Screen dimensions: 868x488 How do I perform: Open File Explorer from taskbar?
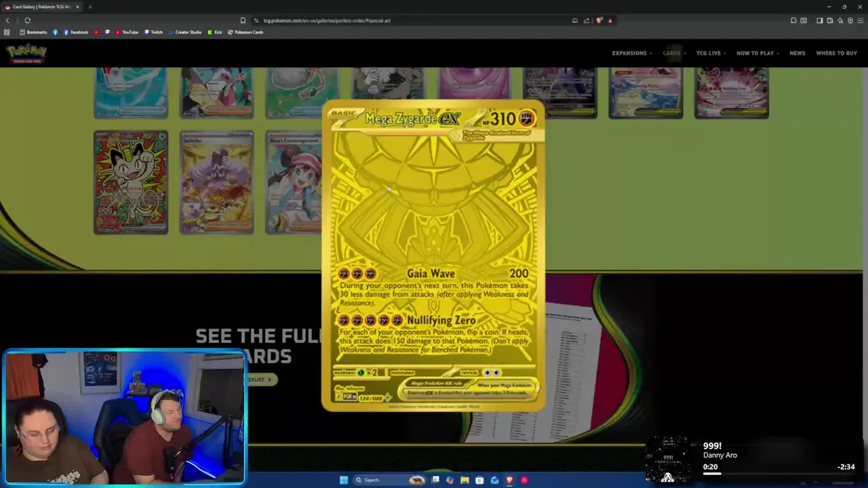pos(465,480)
